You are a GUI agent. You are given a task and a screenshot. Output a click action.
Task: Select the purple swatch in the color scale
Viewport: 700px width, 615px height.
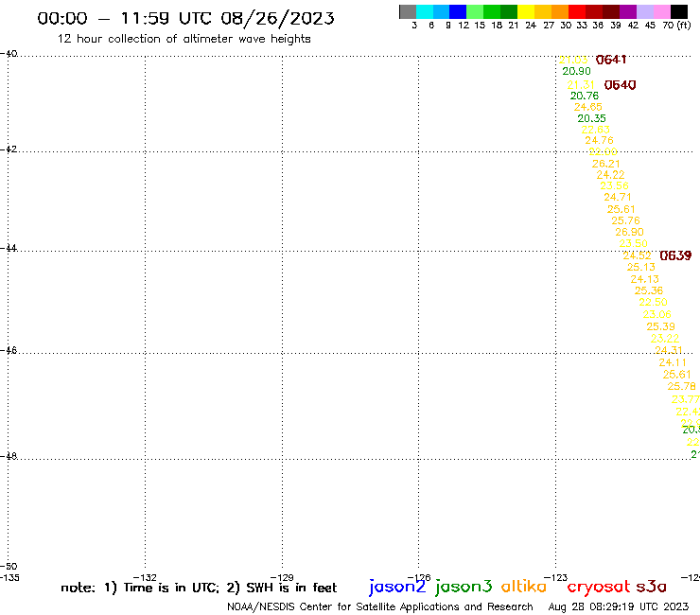click(628, 11)
